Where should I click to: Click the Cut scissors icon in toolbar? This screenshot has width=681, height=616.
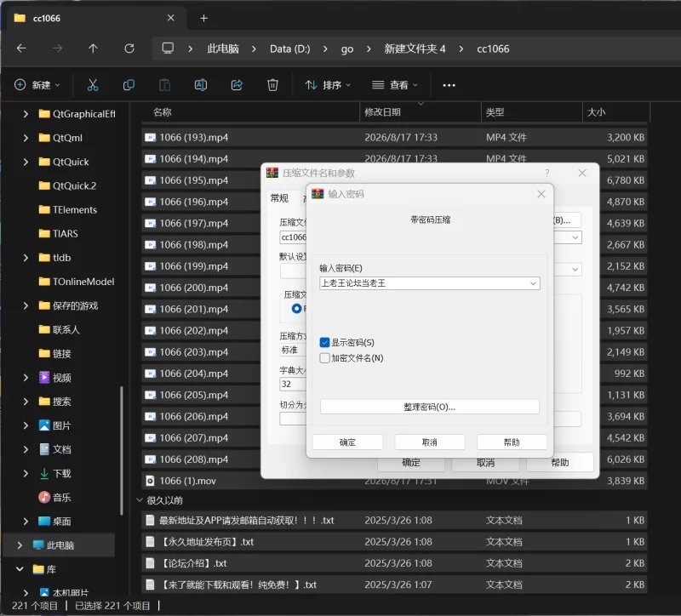click(x=93, y=85)
